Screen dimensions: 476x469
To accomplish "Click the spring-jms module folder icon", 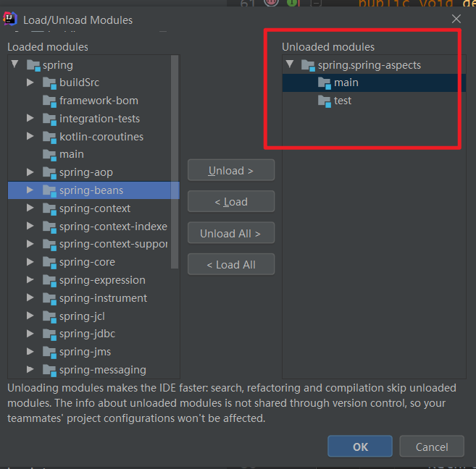I will tap(49, 352).
